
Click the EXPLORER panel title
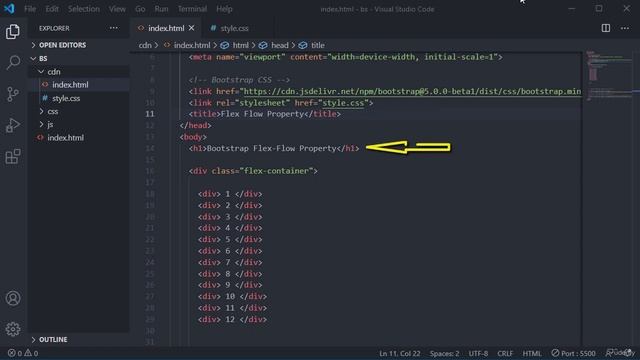(x=54, y=28)
